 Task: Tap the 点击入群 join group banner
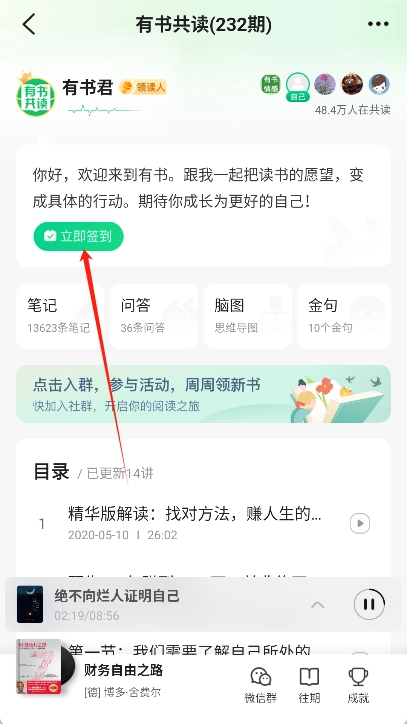[x=203, y=394]
